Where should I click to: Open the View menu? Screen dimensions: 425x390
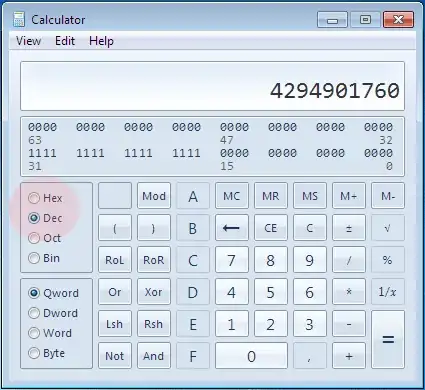tap(29, 41)
